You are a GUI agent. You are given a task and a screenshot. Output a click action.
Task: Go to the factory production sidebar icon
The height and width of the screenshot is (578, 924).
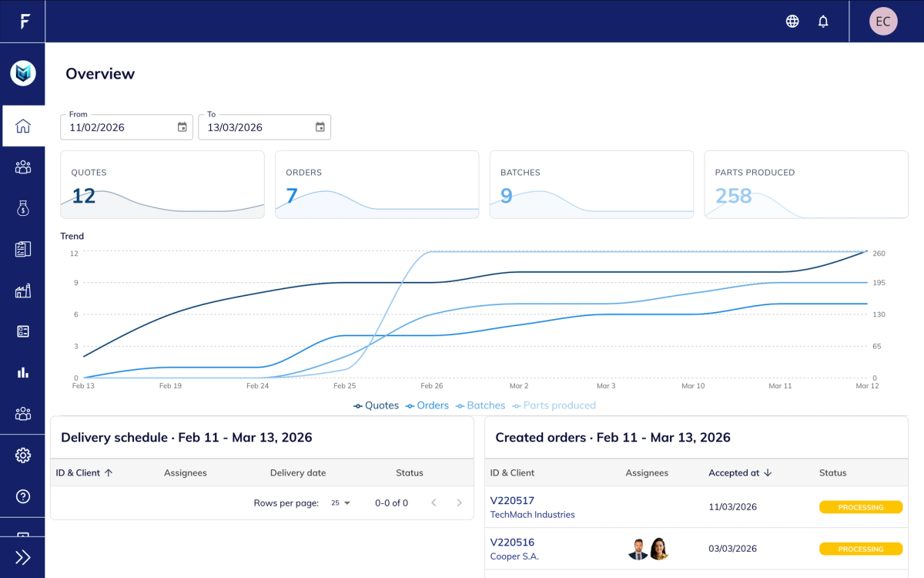click(x=23, y=291)
